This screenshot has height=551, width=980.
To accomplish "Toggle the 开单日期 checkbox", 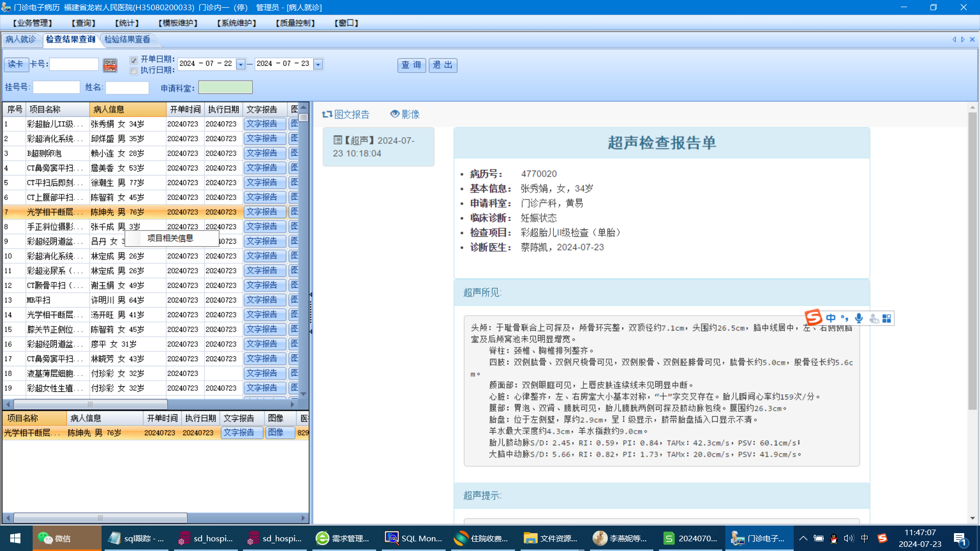I will pos(134,60).
